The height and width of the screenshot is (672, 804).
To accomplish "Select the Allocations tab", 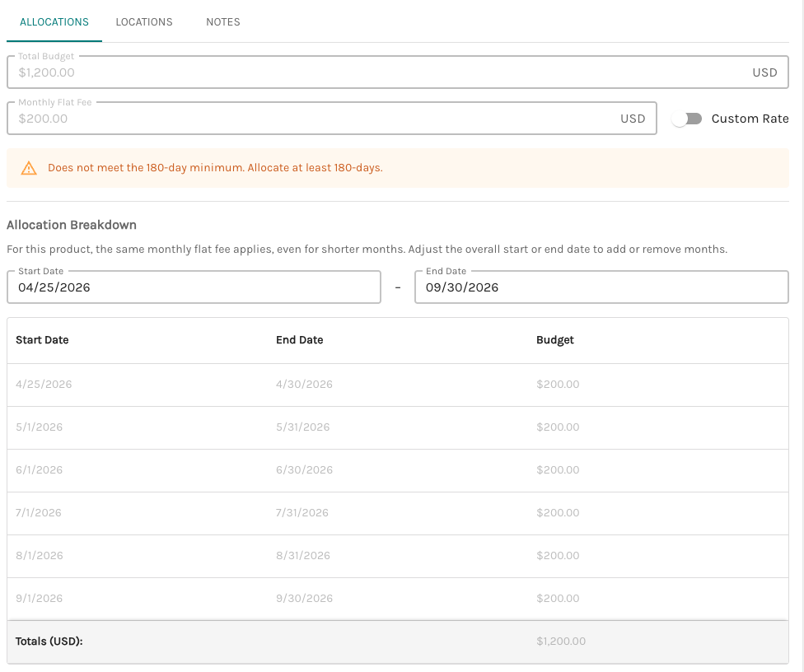I will (x=54, y=22).
